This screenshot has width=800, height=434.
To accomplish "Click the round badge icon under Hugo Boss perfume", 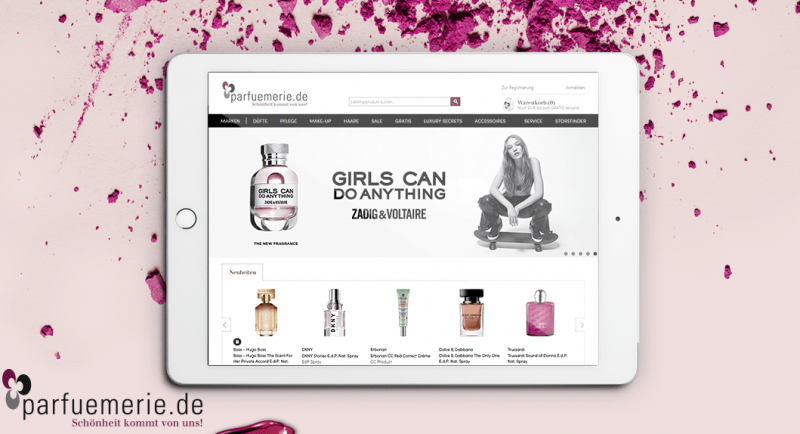I will point(237,342).
